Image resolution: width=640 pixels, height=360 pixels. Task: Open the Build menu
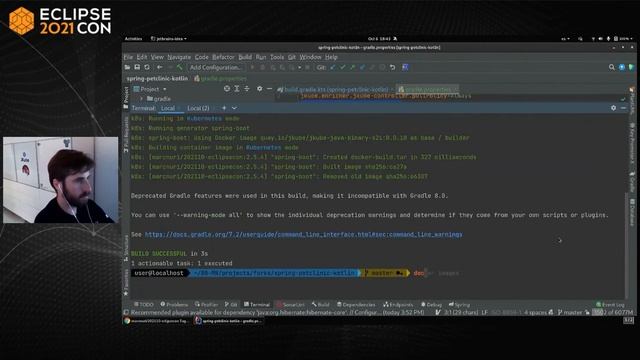coord(245,57)
